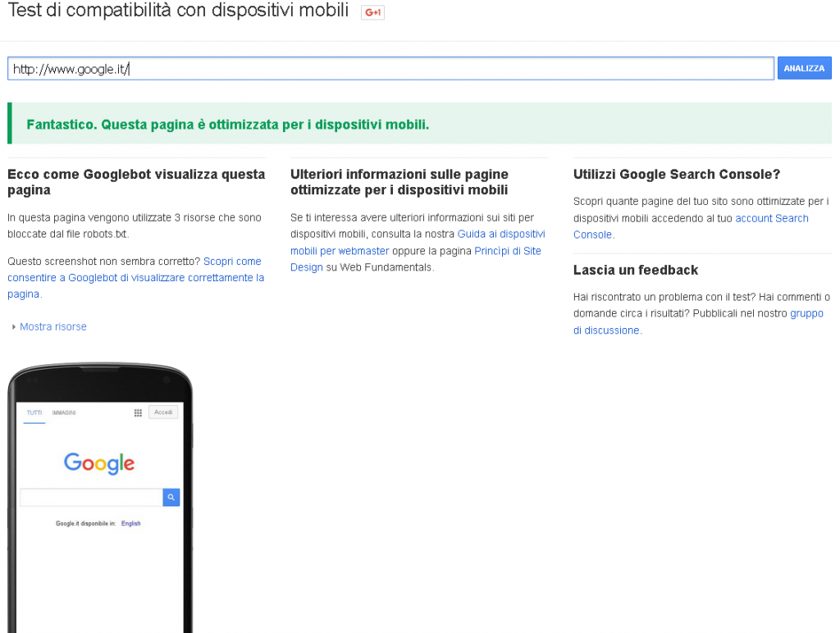The image size is (840, 633).
Task: Click the search box in phone preview
Action: [91, 498]
